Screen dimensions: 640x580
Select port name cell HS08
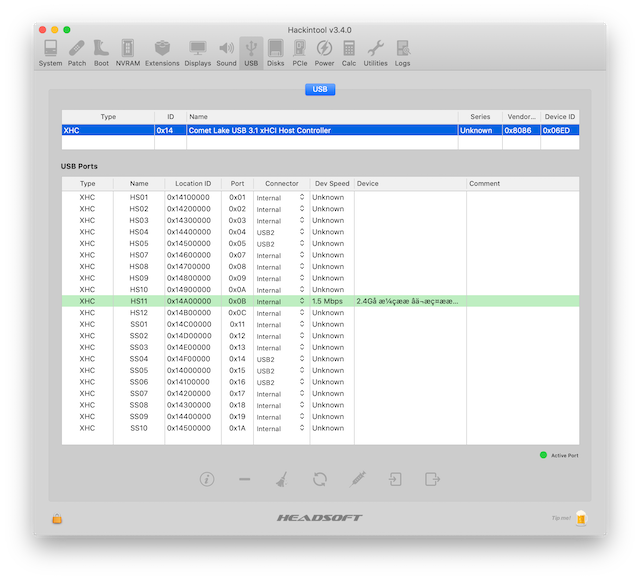tap(139, 266)
